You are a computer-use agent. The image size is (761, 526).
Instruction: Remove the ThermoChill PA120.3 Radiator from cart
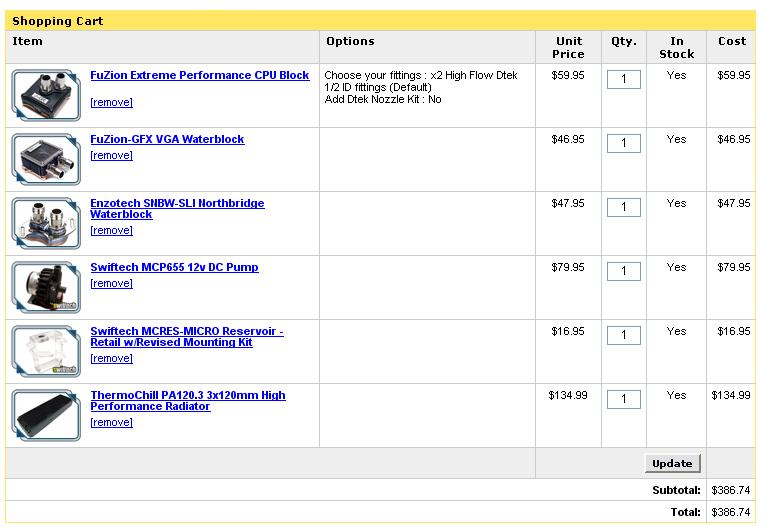(x=111, y=423)
